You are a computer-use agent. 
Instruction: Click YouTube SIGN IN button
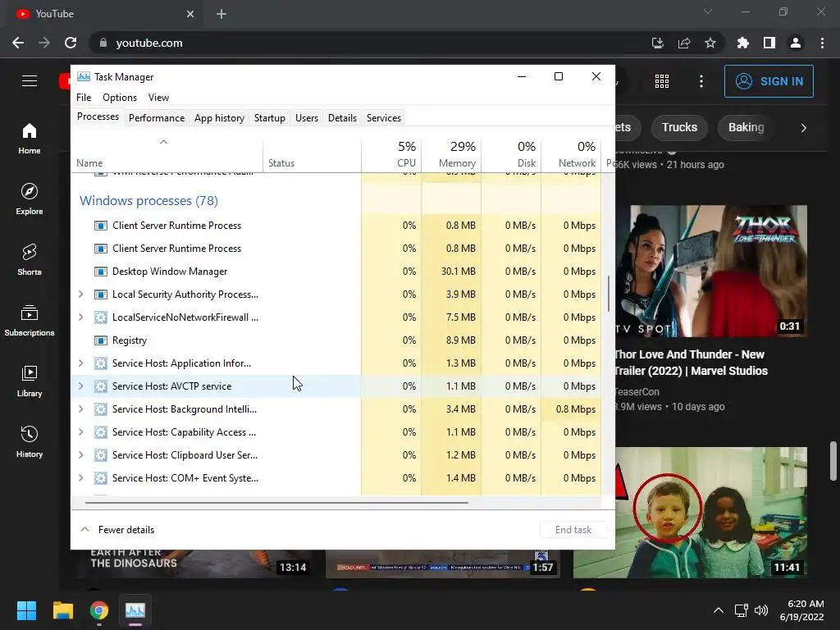tap(769, 81)
